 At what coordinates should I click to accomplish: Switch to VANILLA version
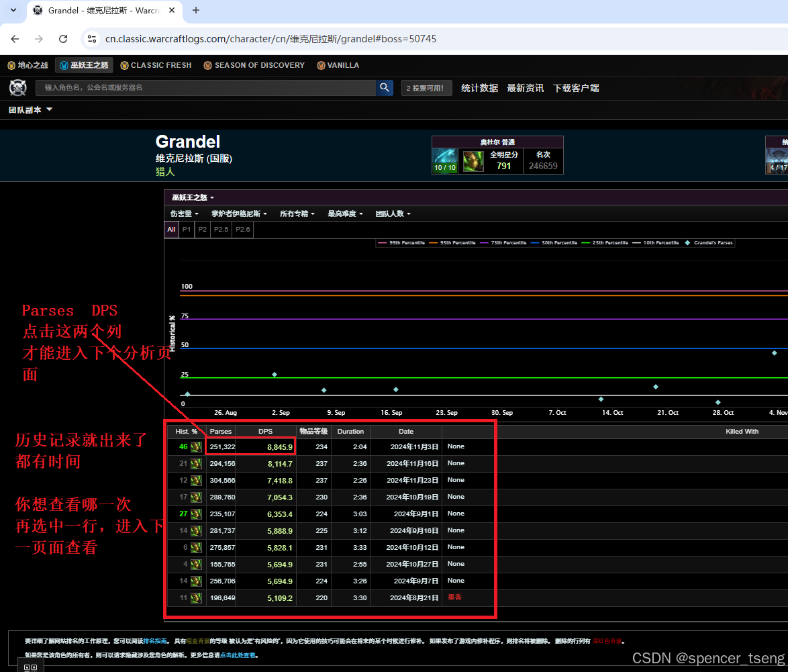pos(338,65)
